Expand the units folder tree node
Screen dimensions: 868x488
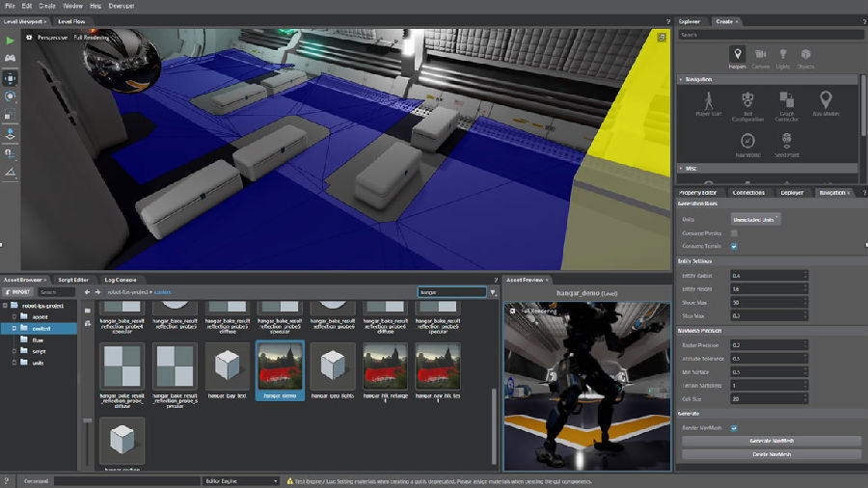(14, 363)
